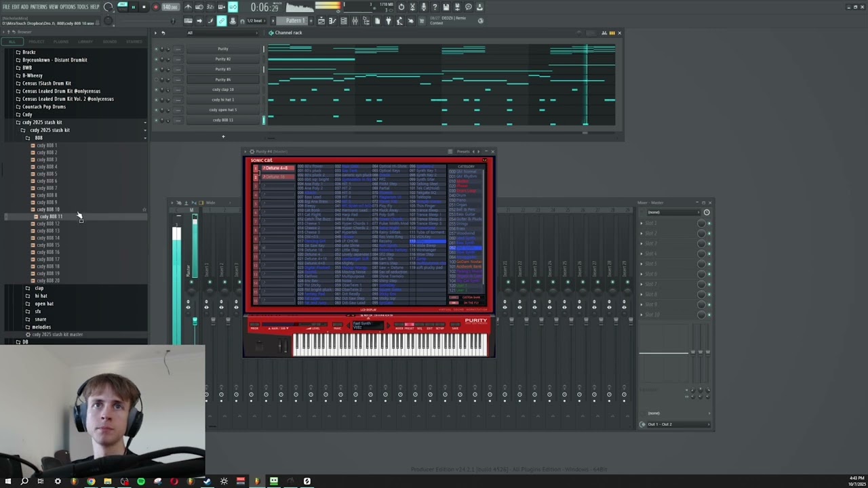Click the cxdy 808 11 channel button
Screen dimensions: 868x488
pyautogui.click(x=223, y=120)
